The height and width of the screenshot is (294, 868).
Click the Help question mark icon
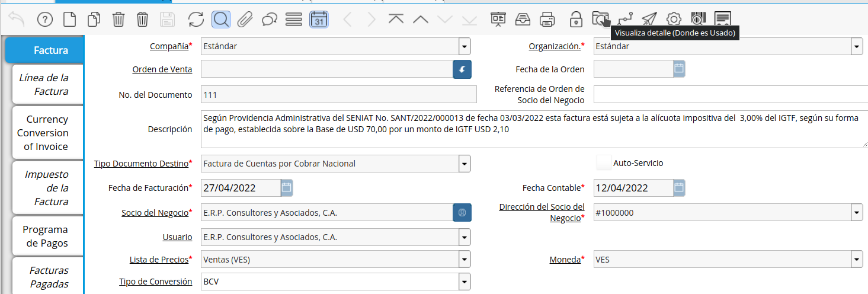(x=45, y=20)
